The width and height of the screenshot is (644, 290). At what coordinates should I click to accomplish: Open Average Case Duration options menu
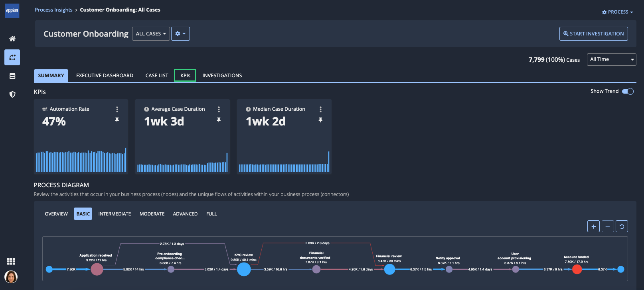219,109
